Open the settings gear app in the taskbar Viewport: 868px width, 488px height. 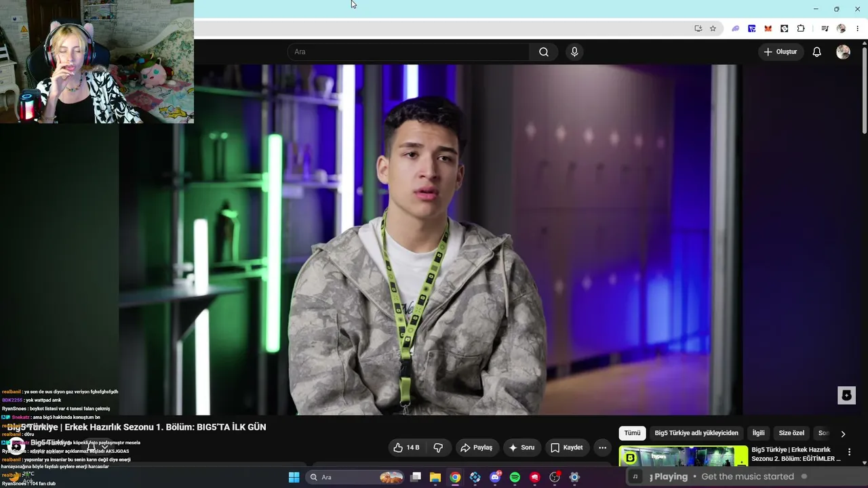[574, 477]
